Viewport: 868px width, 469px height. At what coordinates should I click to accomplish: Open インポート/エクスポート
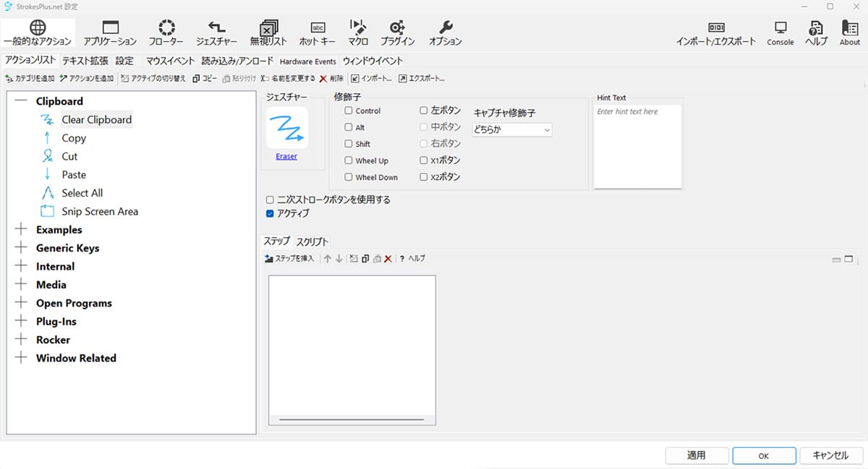tap(716, 33)
